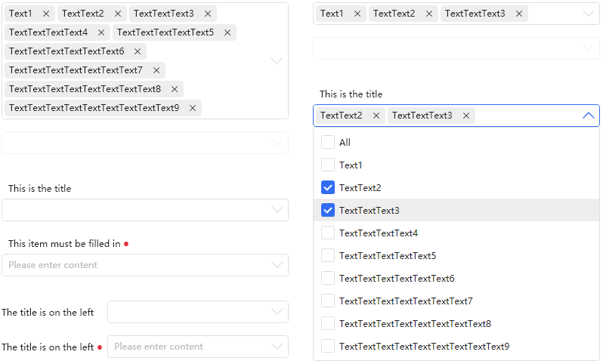Screen dimensions: 603x364
Task: Uncheck the TextText2 checkbox in the list
Action: pos(328,187)
